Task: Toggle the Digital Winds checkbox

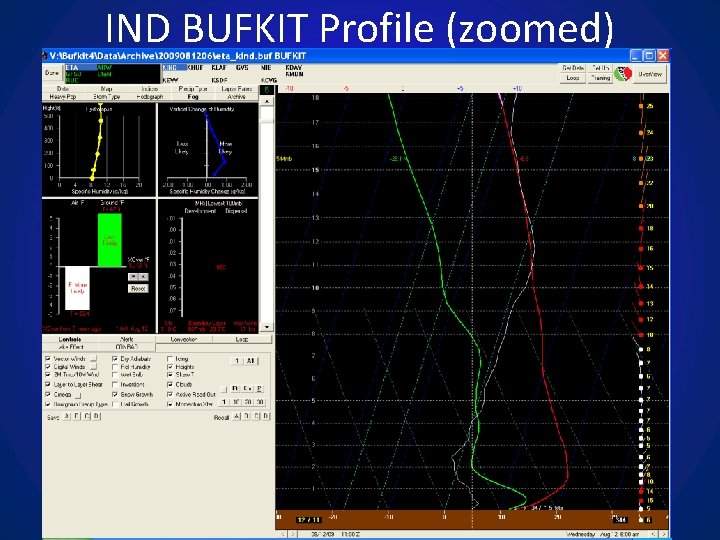Action: [48, 367]
